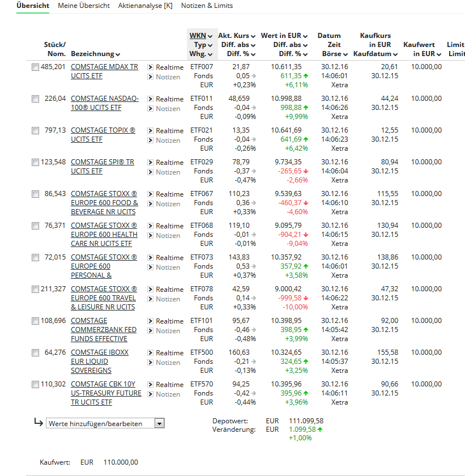The width and height of the screenshot is (465, 476).
Task: Sort by Kaufdatum column header
Action: 375,54
